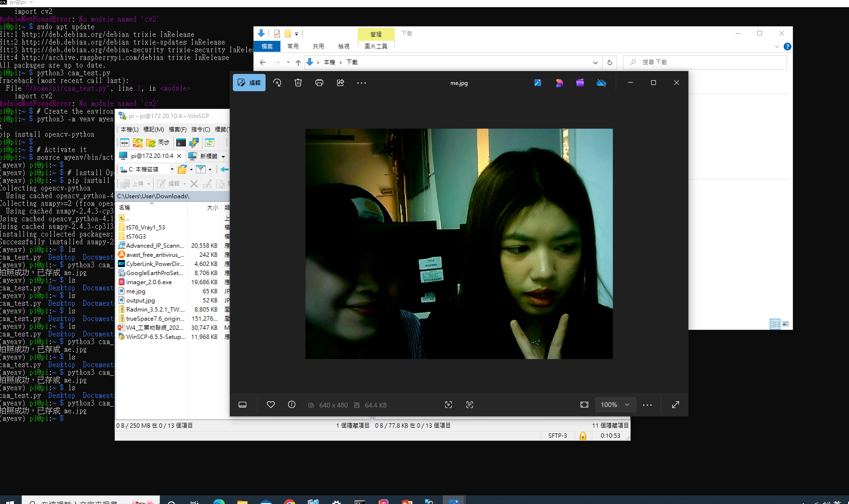Scan text in the image with the OCR icon

click(x=469, y=405)
